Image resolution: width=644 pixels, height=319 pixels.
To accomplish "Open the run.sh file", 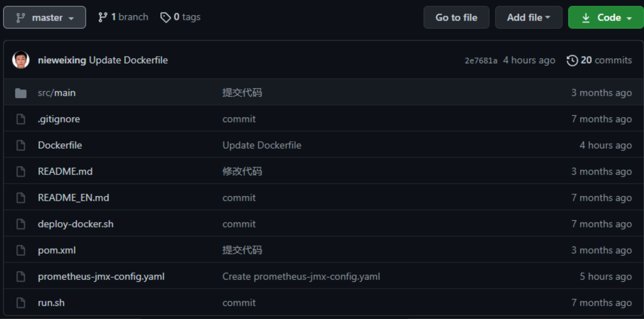I will pyautogui.click(x=51, y=303).
